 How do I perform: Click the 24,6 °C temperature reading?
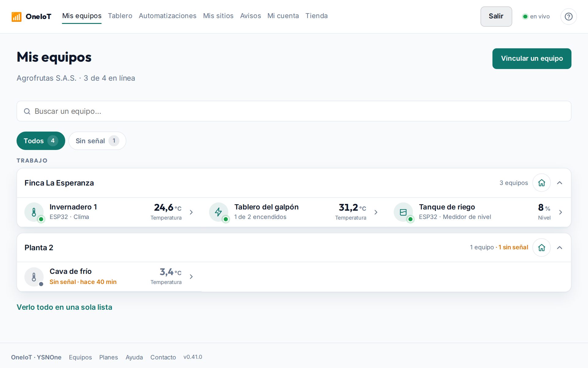pos(168,208)
